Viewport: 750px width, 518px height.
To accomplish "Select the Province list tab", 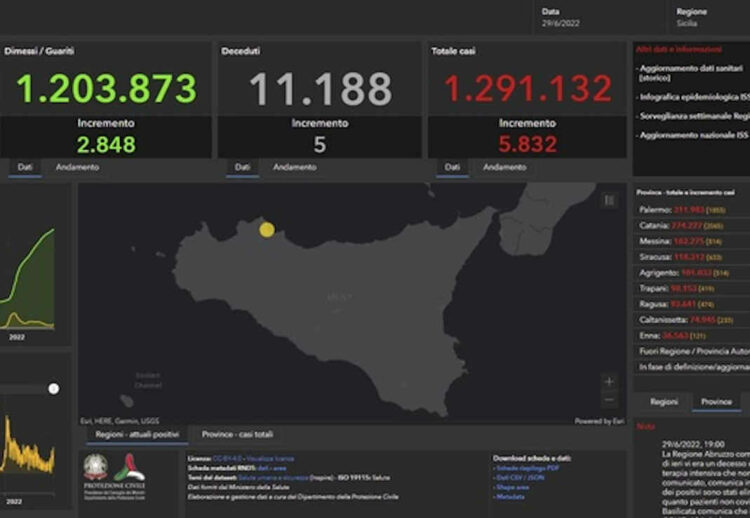I will [x=717, y=402].
